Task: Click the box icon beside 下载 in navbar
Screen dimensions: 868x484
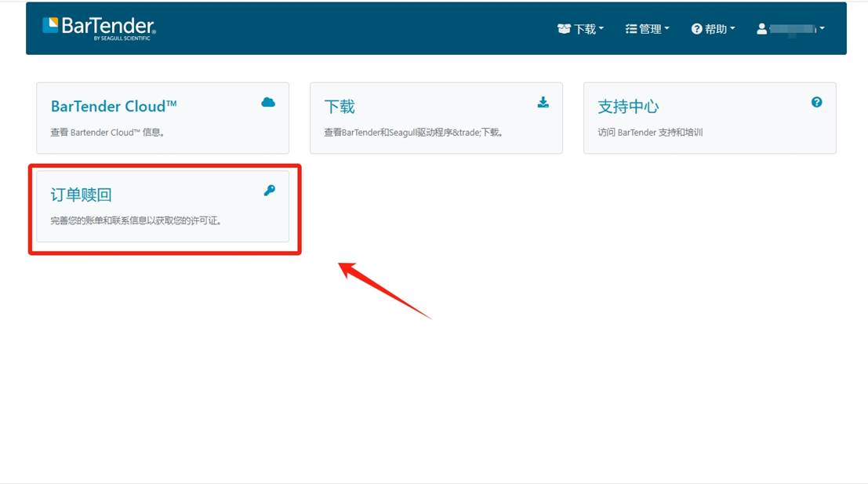Action: point(564,29)
